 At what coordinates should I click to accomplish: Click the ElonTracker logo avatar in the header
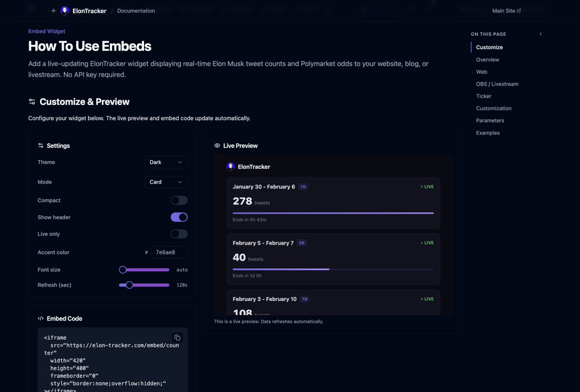pos(65,11)
